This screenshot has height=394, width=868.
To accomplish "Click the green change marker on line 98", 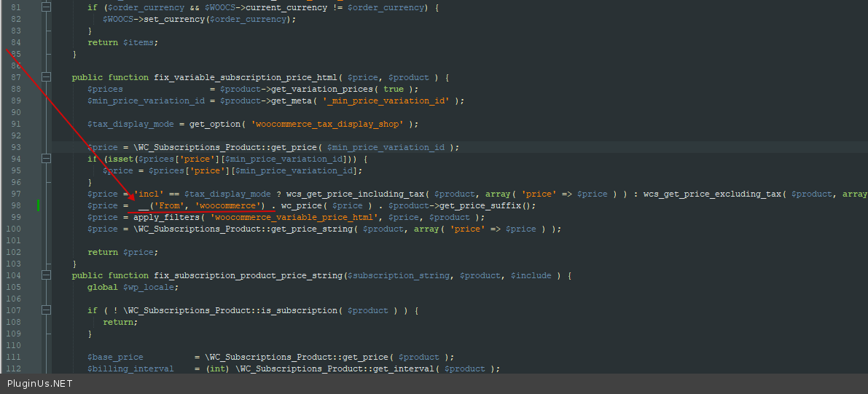I will pyautogui.click(x=38, y=205).
